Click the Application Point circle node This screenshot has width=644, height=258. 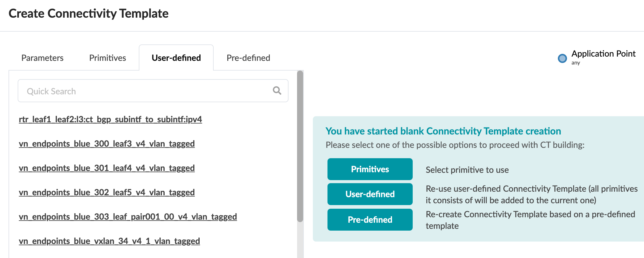[562, 58]
